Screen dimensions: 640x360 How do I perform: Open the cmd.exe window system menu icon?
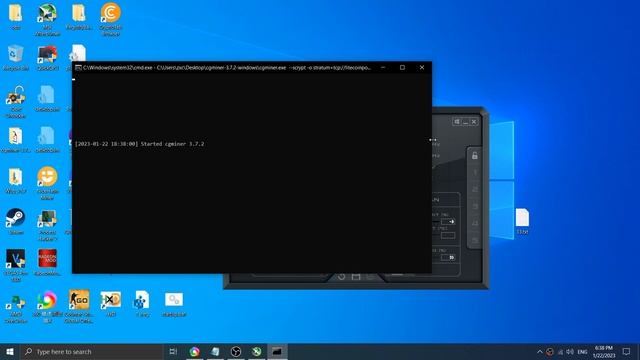[x=78, y=68]
